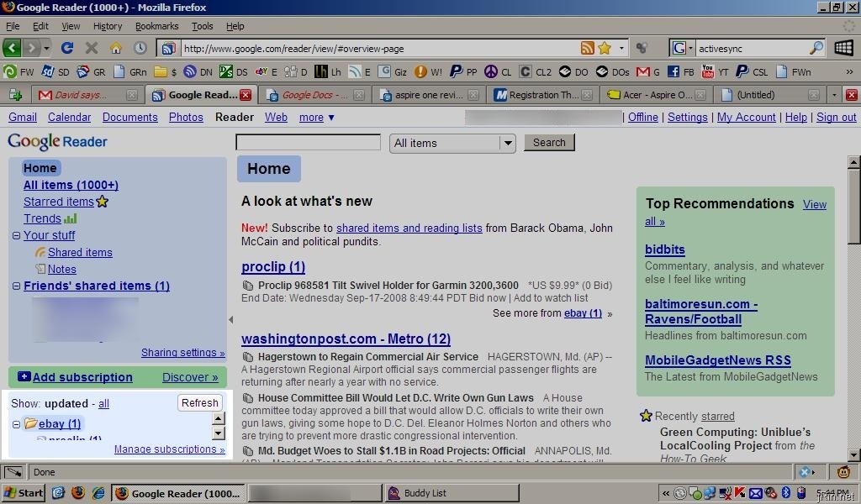861x504 pixels.
Task: Open the Tools menu
Action: tap(202, 26)
